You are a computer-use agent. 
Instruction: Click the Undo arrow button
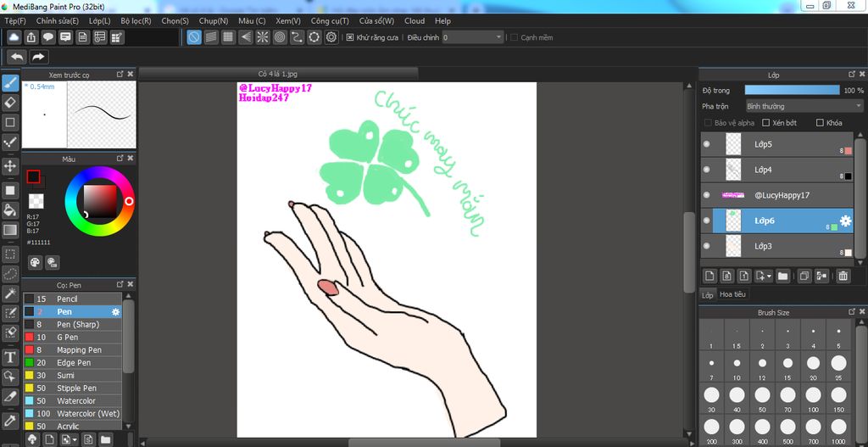18,57
